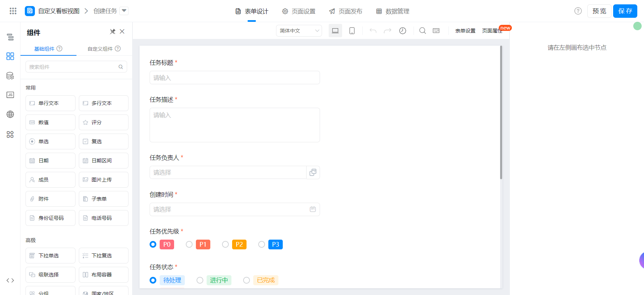Pick the 单行文本 component
This screenshot has height=295, width=644.
coord(50,103)
